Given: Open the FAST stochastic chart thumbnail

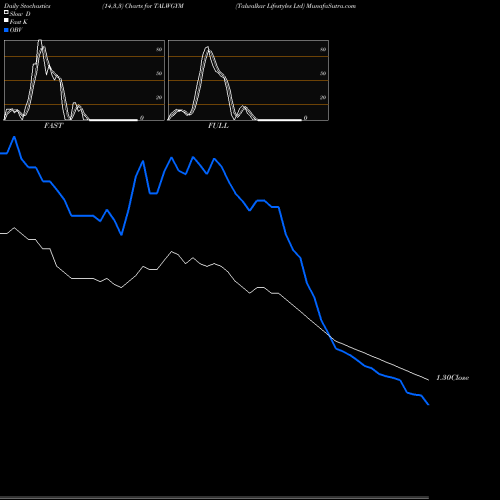Looking at the screenshot, I should tap(84, 80).
